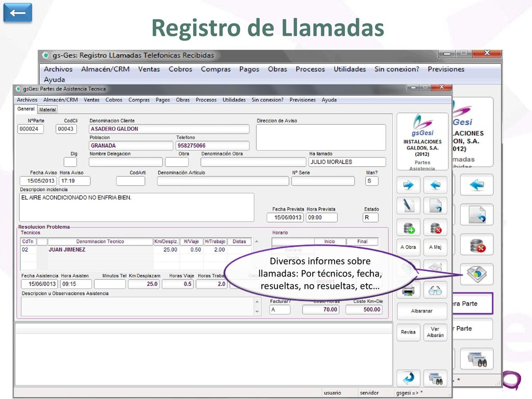Click the Albaranar button
The width and height of the screenshot is (532, 399).
[422, 311]
